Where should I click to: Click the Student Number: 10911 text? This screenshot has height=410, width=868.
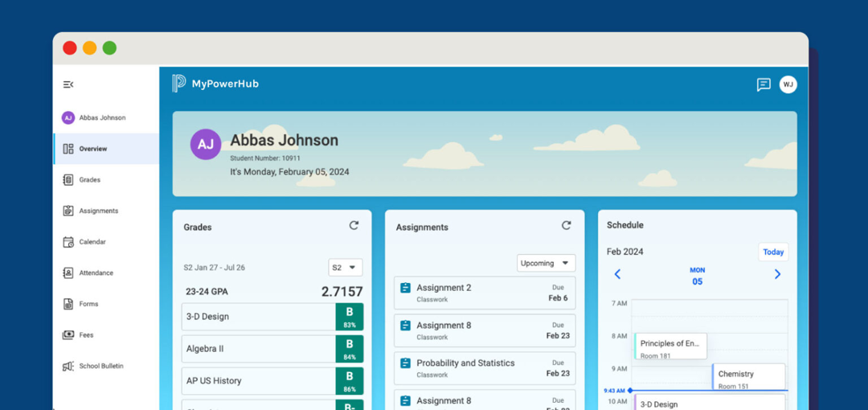coord(265,158)
